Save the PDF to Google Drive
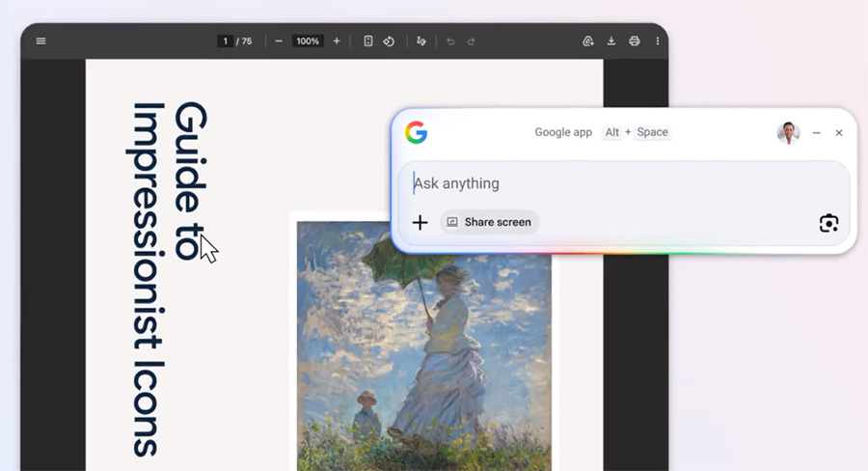Viewport: 868px width, 471px height. [588, 41]
